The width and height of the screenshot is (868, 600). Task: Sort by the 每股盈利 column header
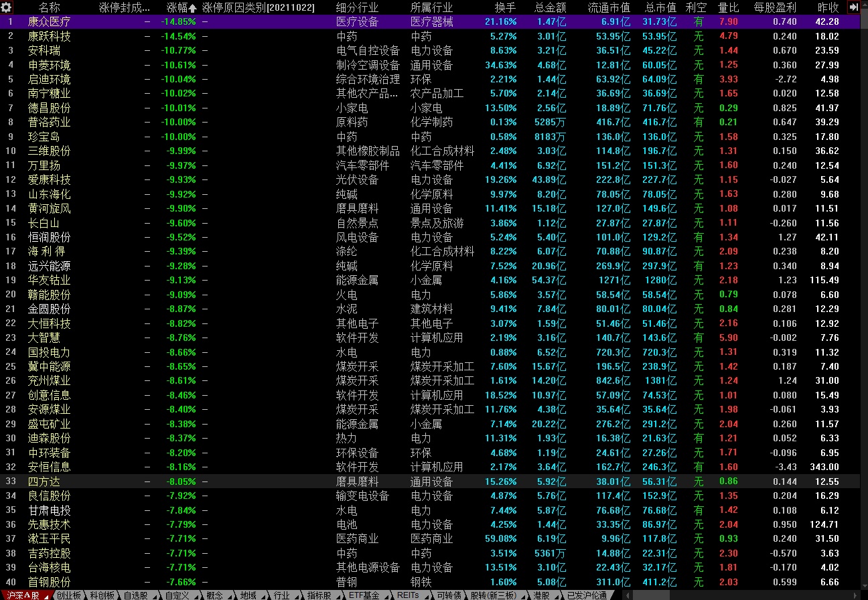775,7
